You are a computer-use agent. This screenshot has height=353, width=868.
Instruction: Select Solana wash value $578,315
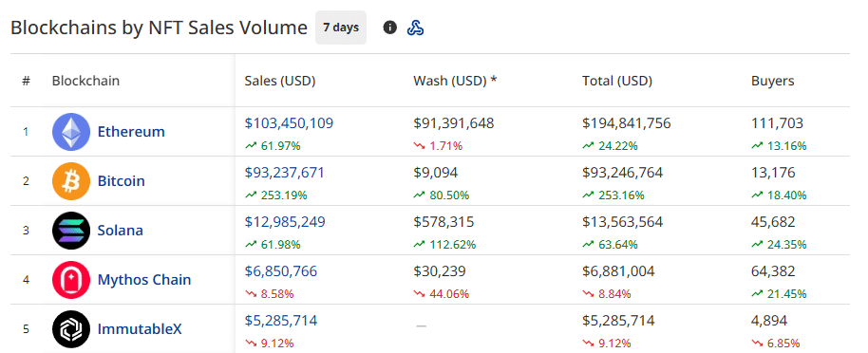[443, 221]
